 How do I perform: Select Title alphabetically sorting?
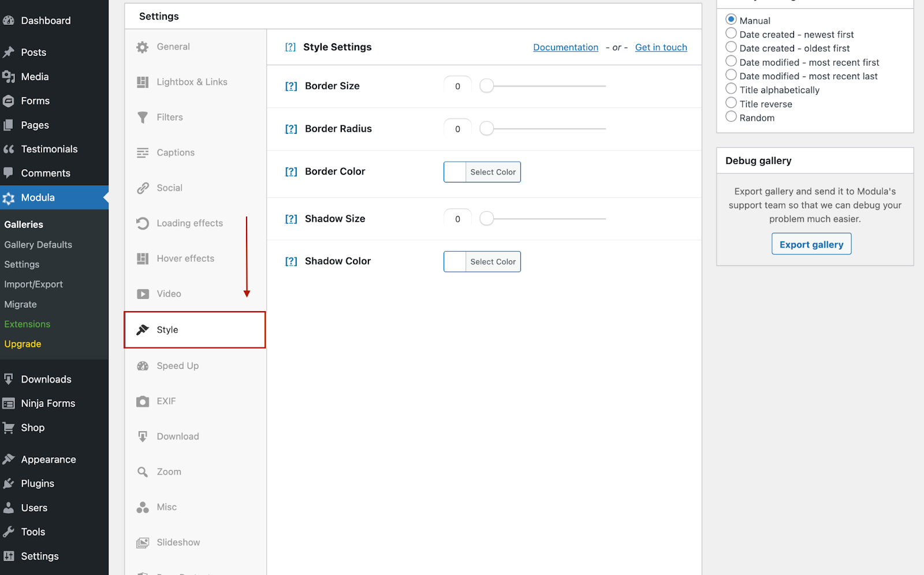point(731,89)
